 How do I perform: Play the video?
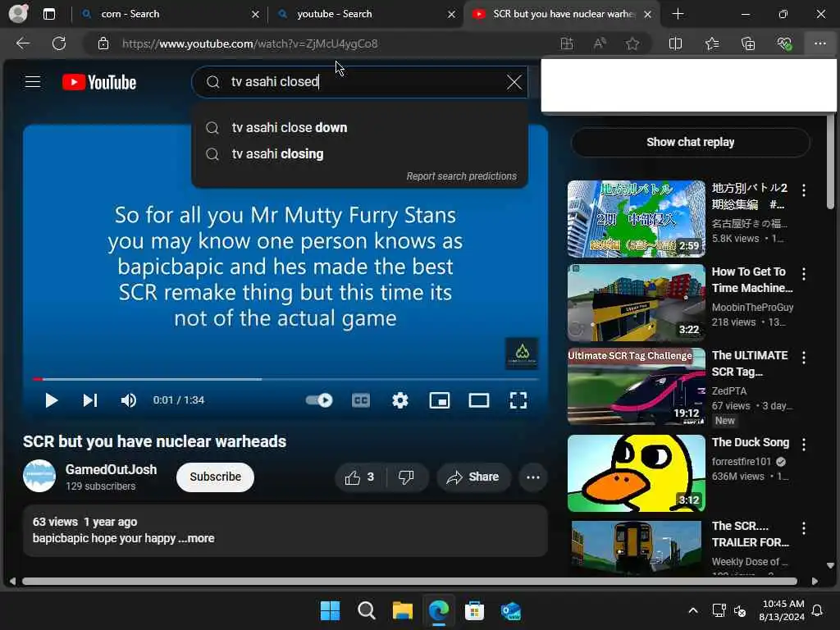click(x=51, y=400)
